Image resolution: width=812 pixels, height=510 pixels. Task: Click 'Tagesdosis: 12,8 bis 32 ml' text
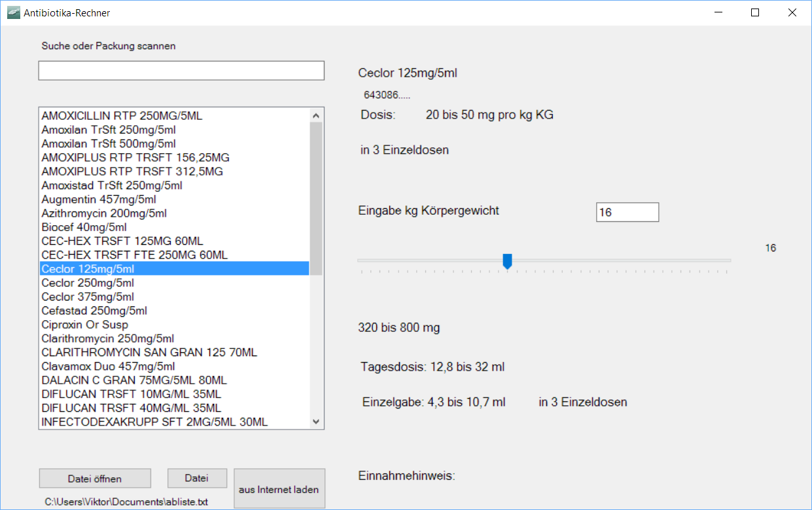[x=432, y=367]
